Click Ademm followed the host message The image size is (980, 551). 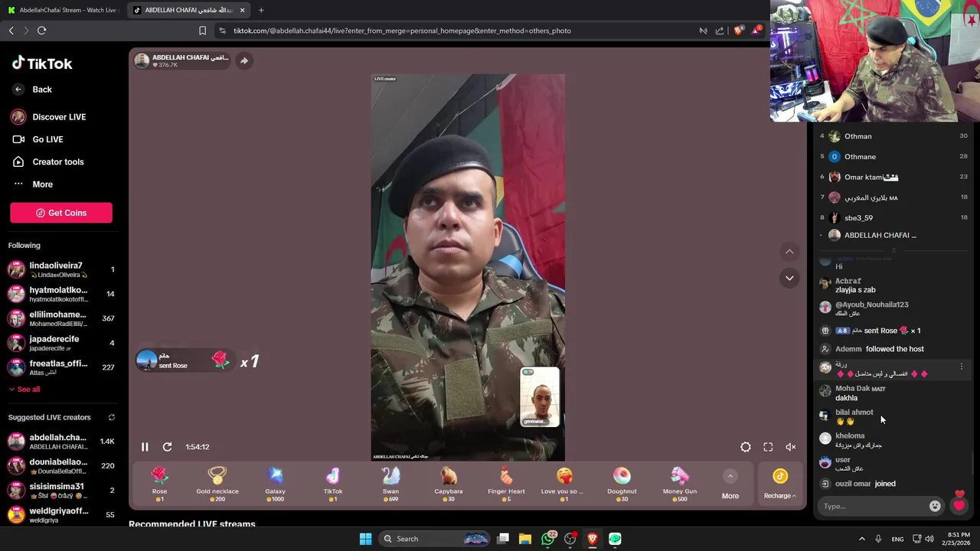tap(879, 349)
